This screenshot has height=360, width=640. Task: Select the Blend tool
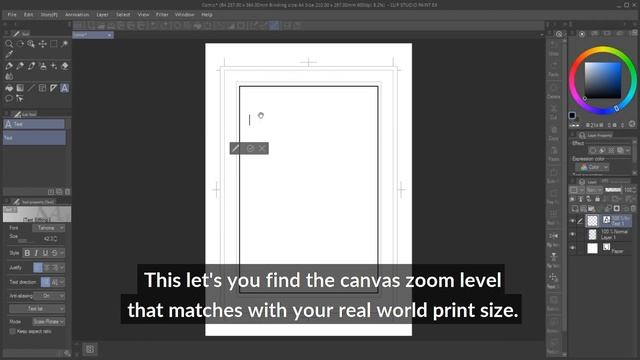coord(9,76)
